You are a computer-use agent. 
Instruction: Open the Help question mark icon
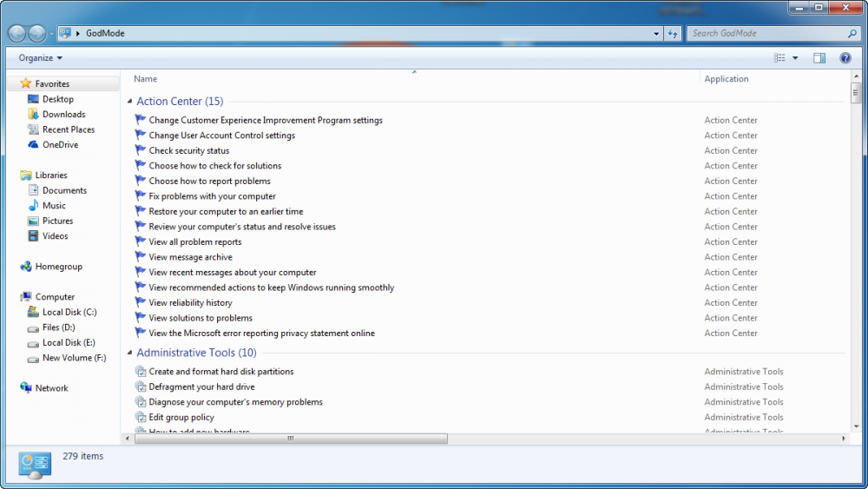click(845, 58)
